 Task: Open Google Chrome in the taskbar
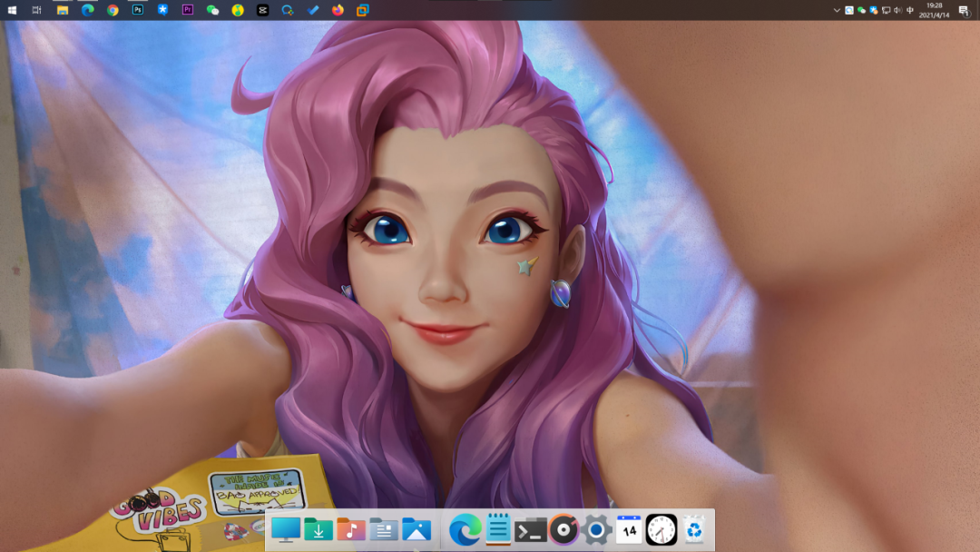113,10
